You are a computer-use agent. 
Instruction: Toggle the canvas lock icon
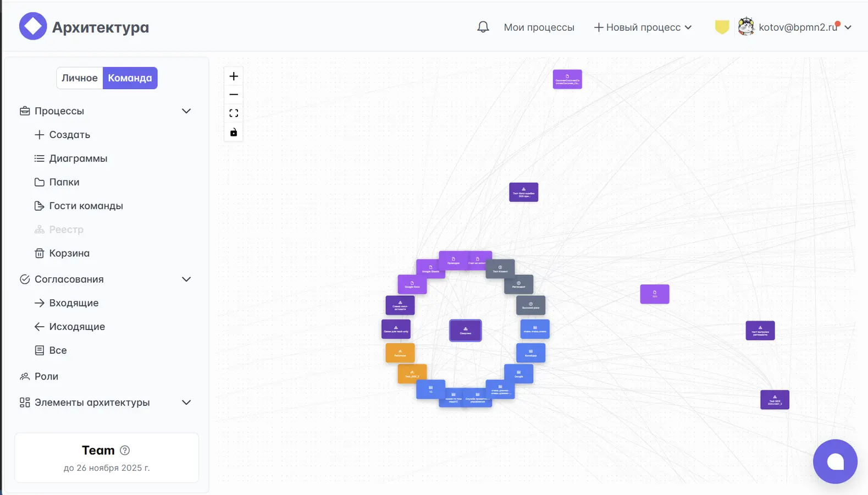(x=234, y=132)
